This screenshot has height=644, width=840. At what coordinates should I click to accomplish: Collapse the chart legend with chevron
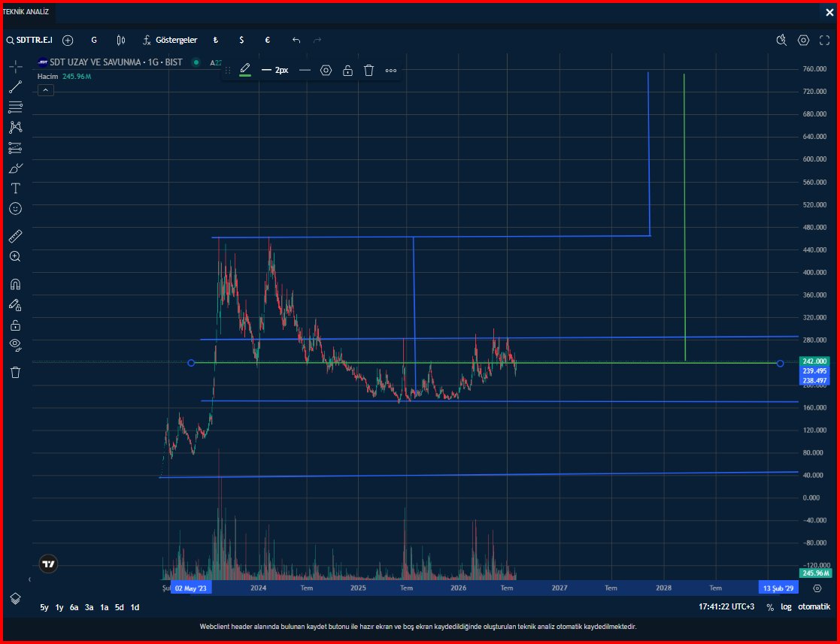46,90
